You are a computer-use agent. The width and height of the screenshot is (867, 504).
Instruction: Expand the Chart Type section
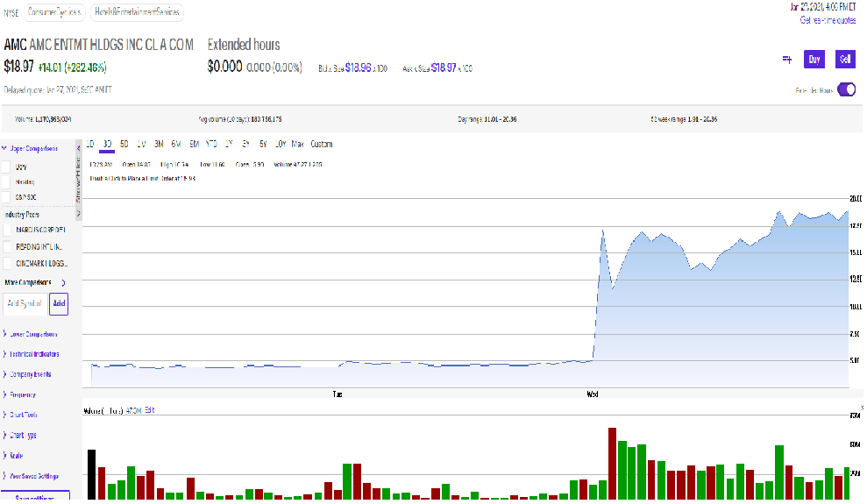click(20, 435)
